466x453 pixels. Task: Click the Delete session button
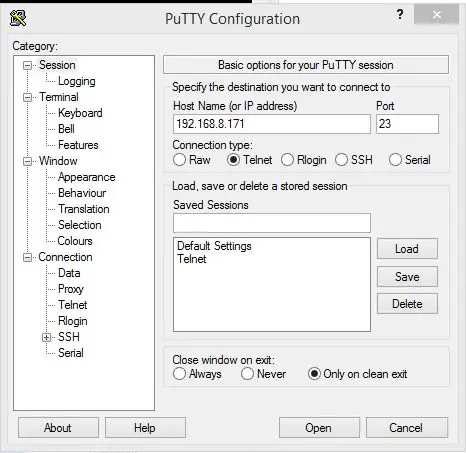click(x=407, y=304)
